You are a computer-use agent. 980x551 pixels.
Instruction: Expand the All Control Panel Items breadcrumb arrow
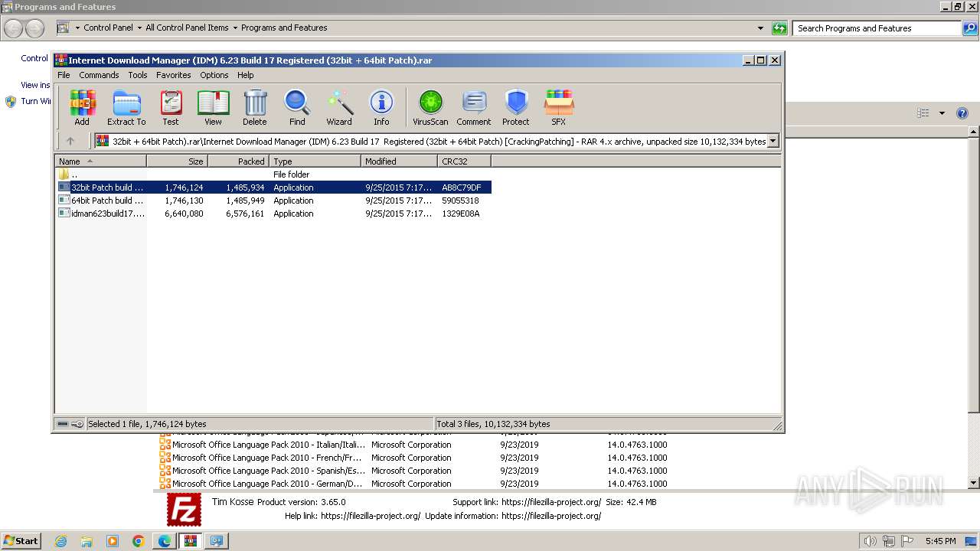(x=234, y=28)
